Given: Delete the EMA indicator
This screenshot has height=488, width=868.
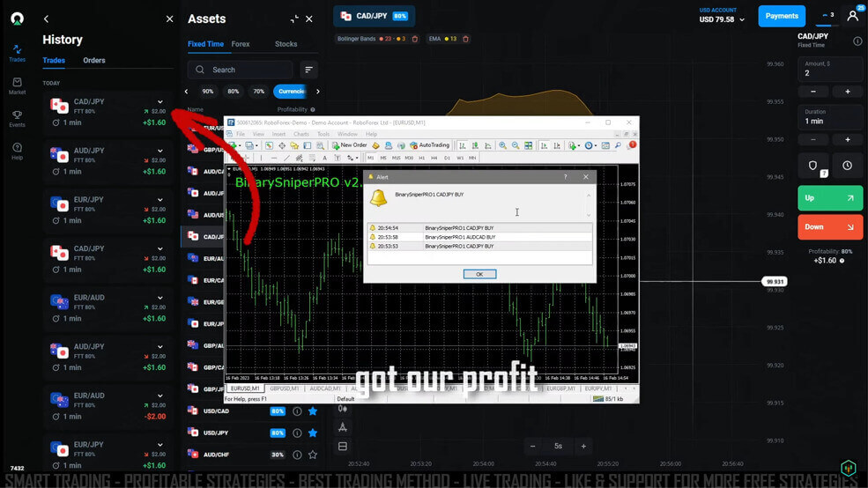Looking at the screenshot, I should pos(465,39).
